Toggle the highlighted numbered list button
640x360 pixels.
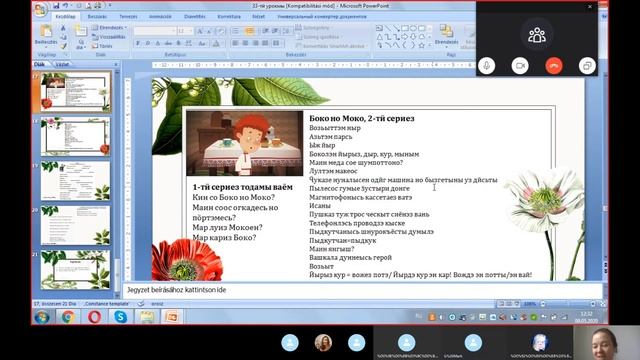click(x=250, y=31)
